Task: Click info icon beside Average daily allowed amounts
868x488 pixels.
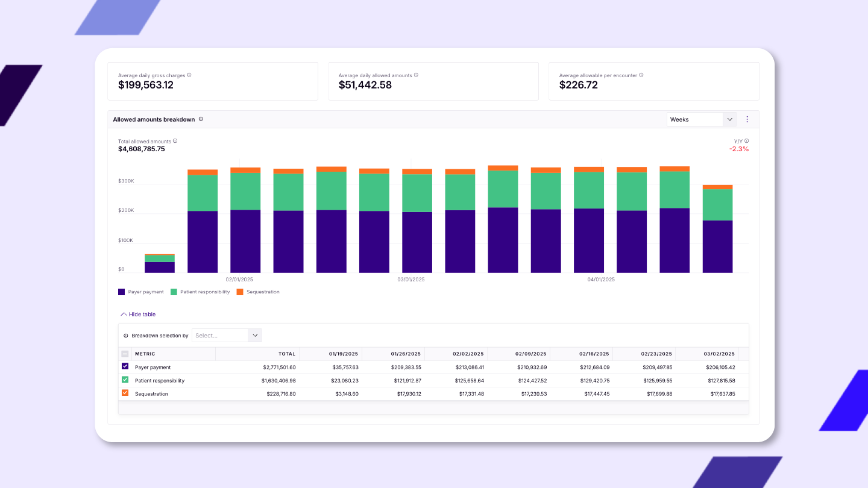Action: pos(416,75)
